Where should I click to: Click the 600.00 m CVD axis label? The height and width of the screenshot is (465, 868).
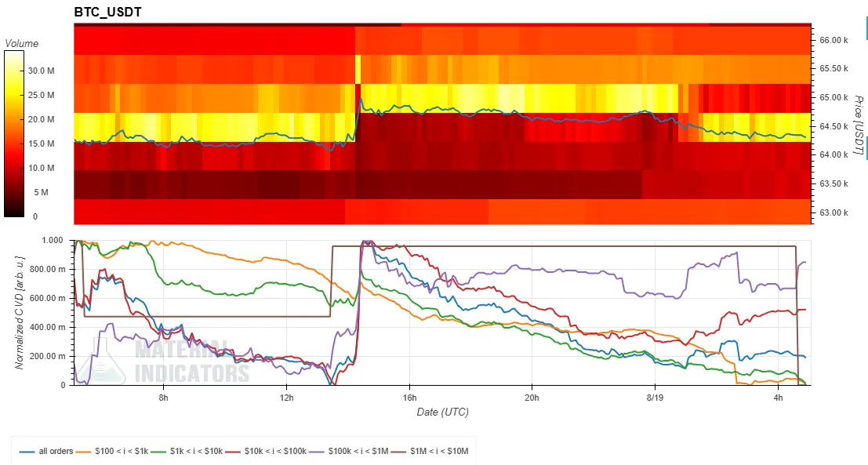pos(50,299)
